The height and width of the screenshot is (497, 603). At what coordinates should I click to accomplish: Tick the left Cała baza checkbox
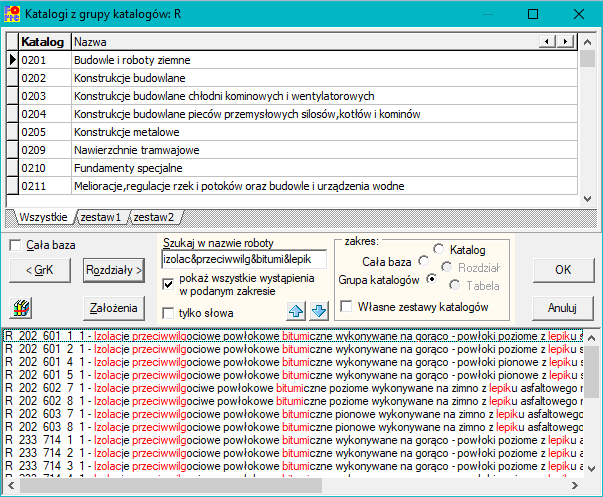click(15, 245)
